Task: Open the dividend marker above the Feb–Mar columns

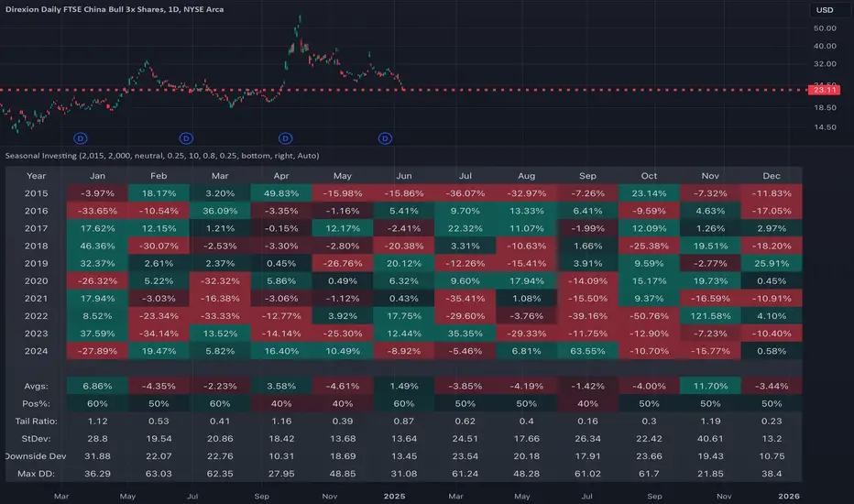Action: (x=186, y=138)
